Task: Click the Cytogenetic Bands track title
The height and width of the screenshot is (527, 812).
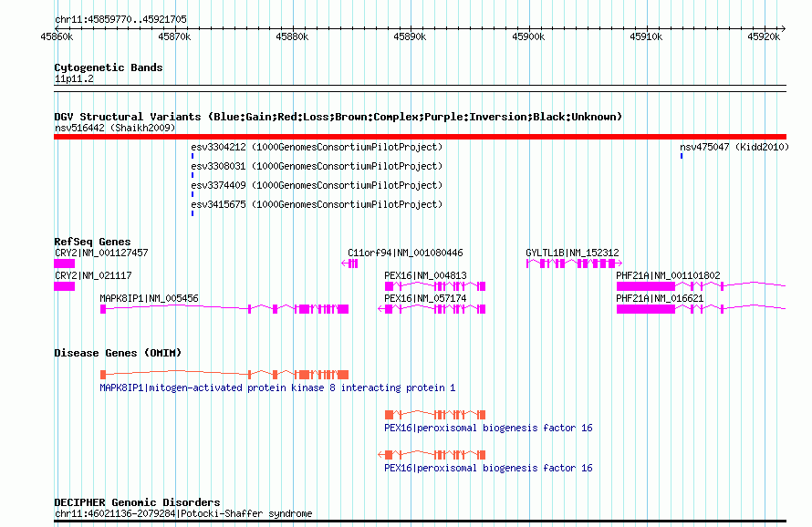Action: pos(109,67)
